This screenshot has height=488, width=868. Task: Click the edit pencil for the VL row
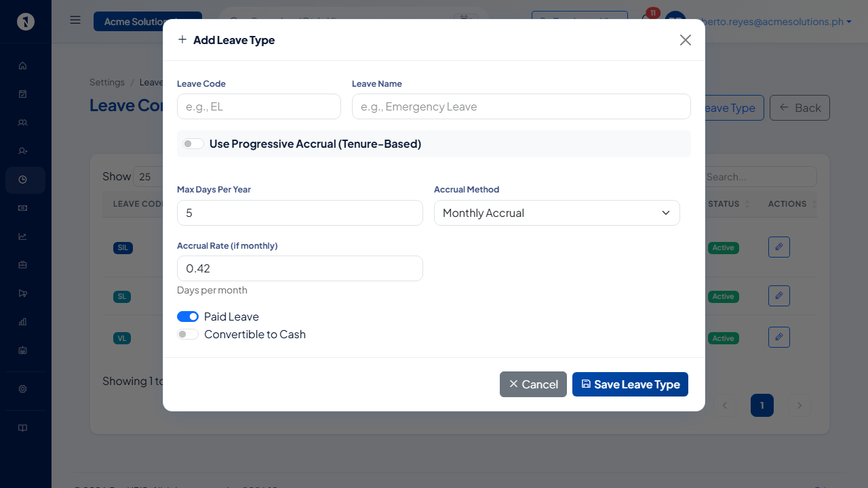779,337
